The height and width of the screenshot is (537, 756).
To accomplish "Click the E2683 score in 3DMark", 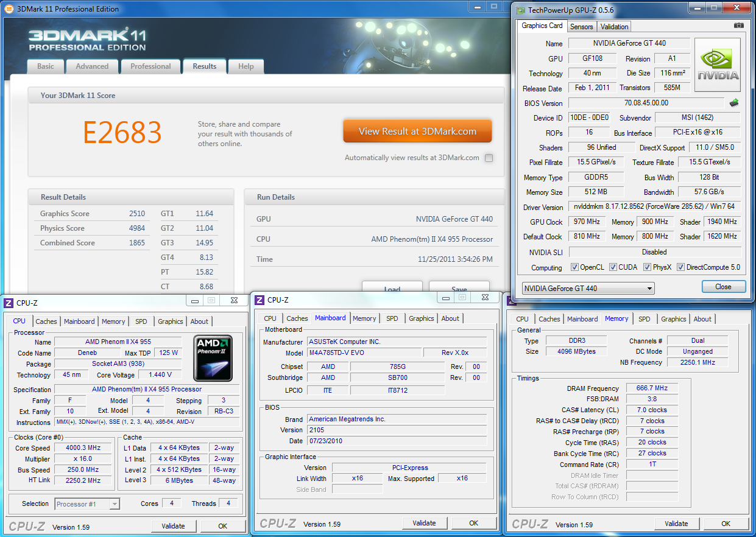I will click(122, 133).
